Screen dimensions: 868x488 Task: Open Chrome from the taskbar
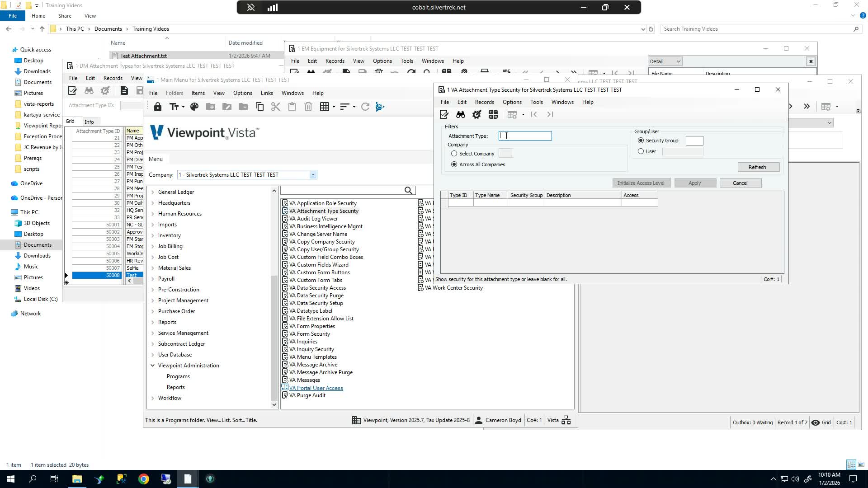click(144, 479)
